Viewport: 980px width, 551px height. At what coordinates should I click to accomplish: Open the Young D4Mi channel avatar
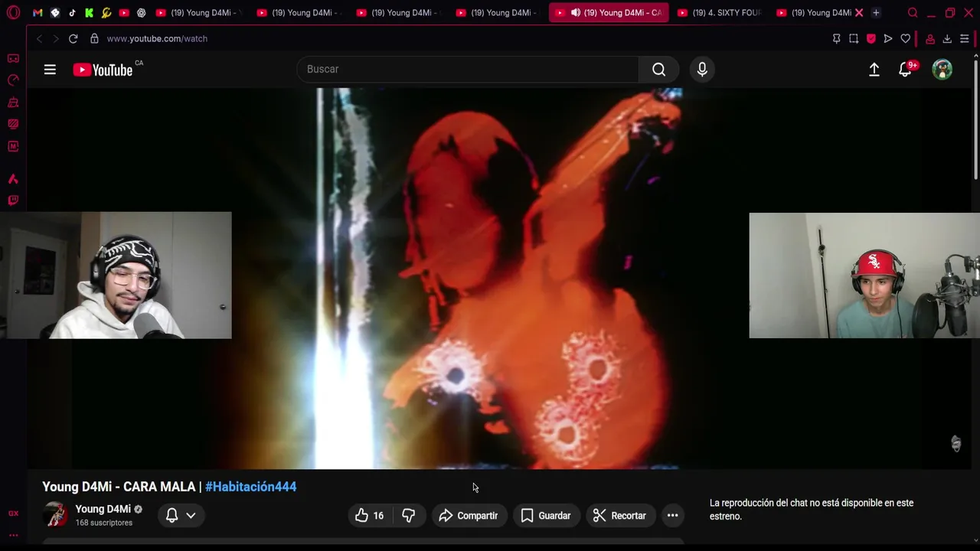coord(55,515)
